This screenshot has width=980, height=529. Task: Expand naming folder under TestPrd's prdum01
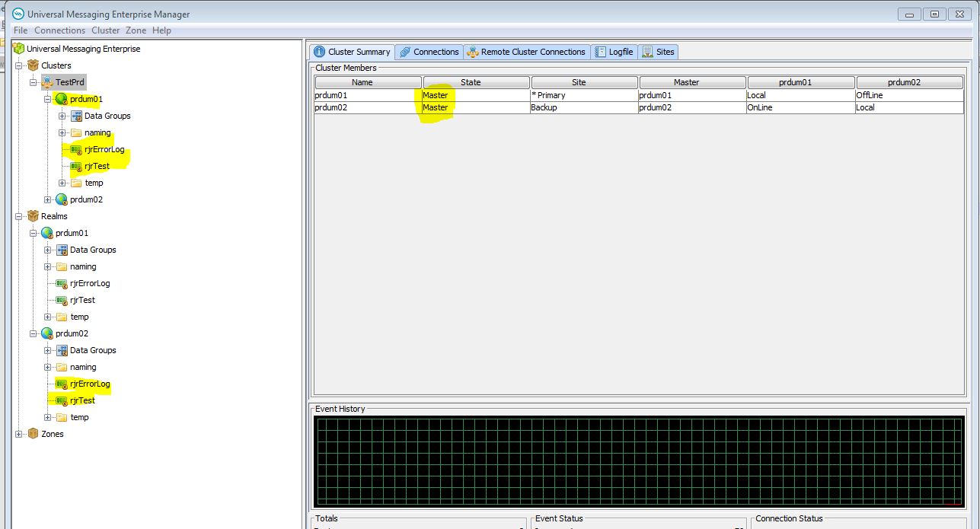coord(62,132)
